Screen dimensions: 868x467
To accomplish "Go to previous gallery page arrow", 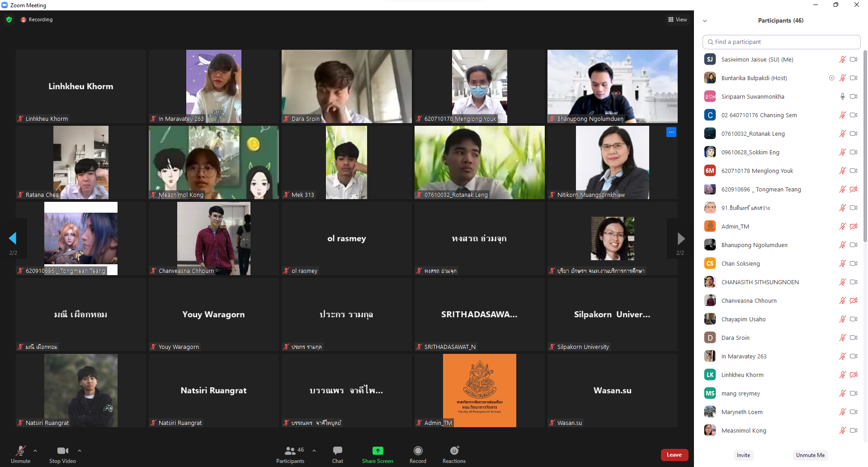I will click(x=13, y=238).
